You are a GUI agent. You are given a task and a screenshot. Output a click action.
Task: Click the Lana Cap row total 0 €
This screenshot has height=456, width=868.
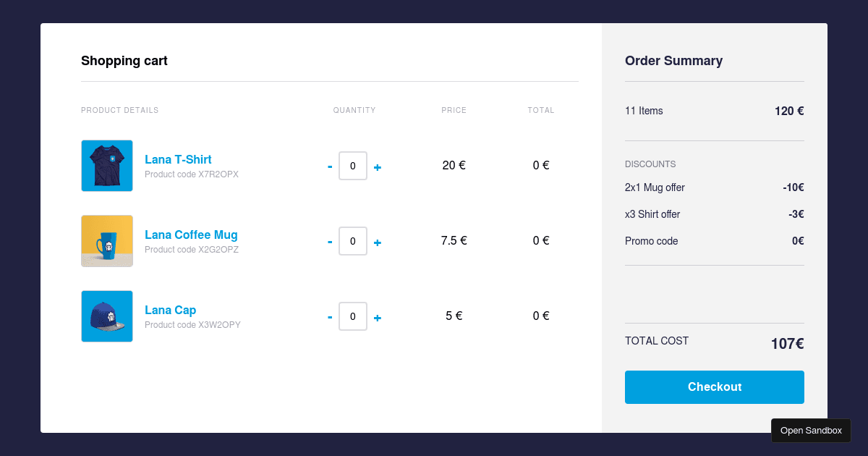[x=541, y=316]
